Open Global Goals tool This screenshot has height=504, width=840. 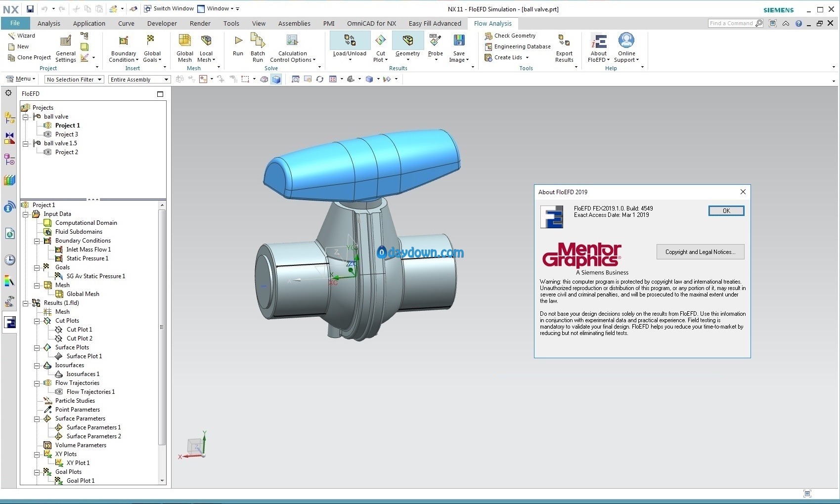pyautogui.click(x=152, y=48)
